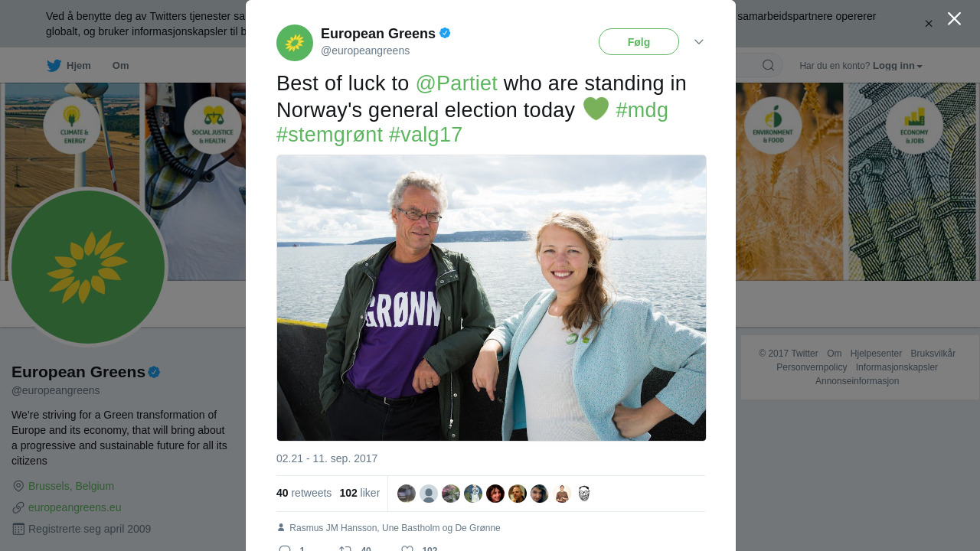View the 40 retweets list
The image size is (980, 551).
pos(304,493)
